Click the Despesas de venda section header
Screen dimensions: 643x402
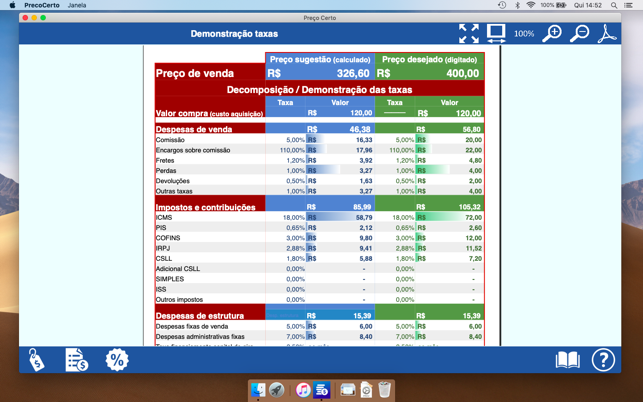coord(194,129)
